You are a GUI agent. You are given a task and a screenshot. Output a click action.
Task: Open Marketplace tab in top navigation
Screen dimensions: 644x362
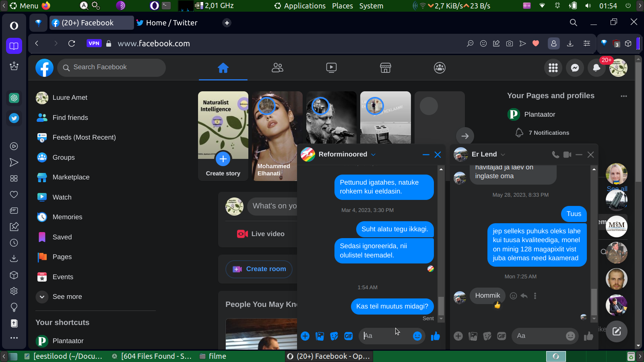coord(386,68)
